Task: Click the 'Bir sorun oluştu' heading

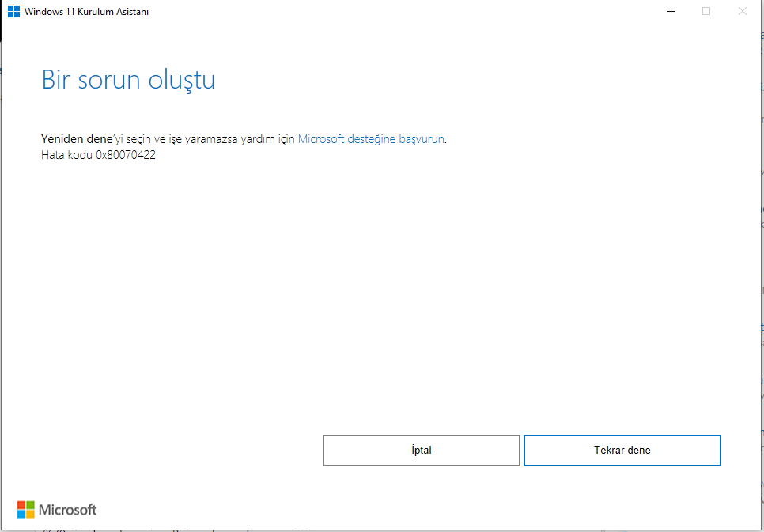Action: (x=128, y=81)
